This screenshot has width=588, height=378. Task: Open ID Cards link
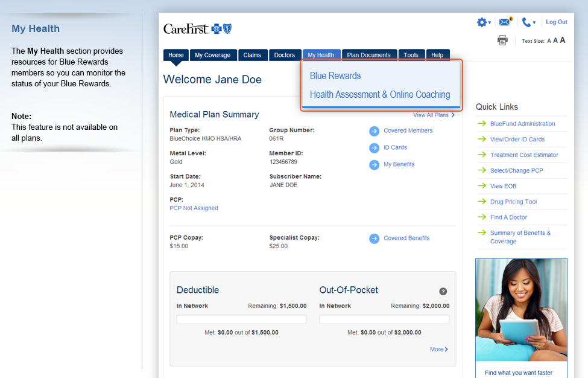tap(395, 147)
